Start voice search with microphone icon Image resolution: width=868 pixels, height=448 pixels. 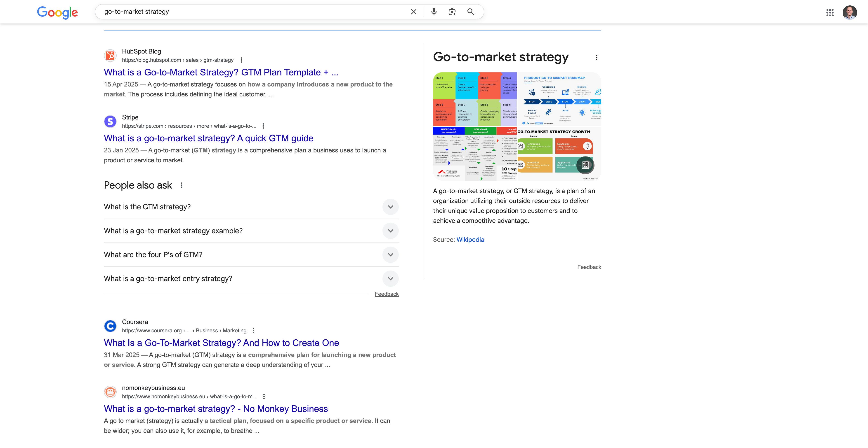point(434,12)
